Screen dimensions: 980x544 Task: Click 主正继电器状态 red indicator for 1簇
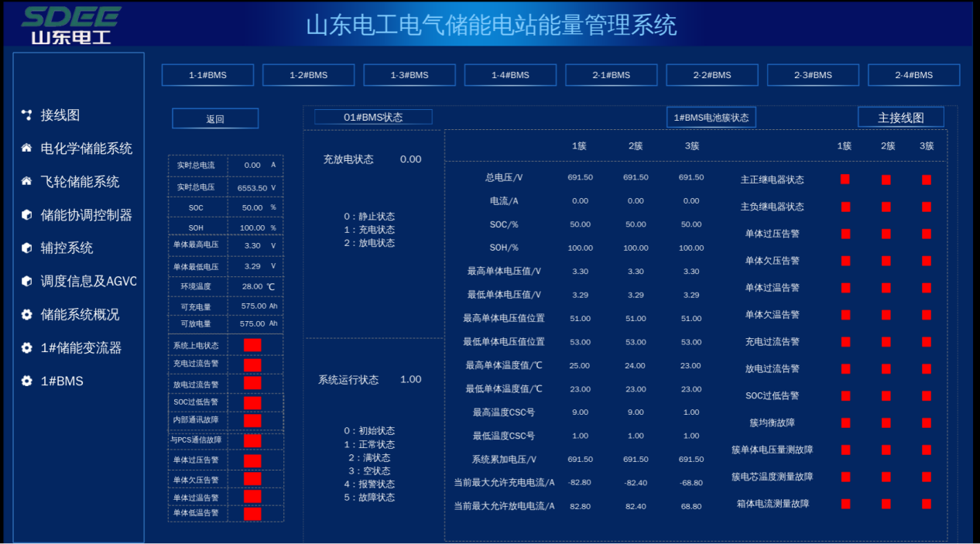click(845, 180)
